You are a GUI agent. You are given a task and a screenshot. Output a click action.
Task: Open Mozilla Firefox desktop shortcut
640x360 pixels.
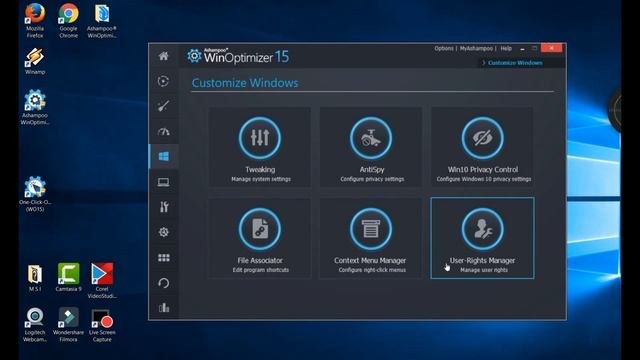click(x=35, y=20)
